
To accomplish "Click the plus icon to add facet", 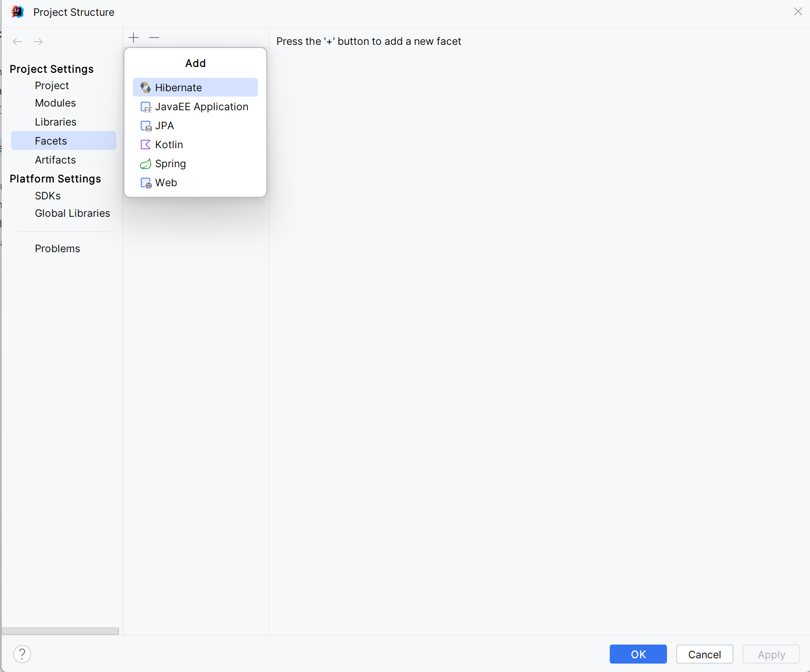I will (x=133, y=37).
